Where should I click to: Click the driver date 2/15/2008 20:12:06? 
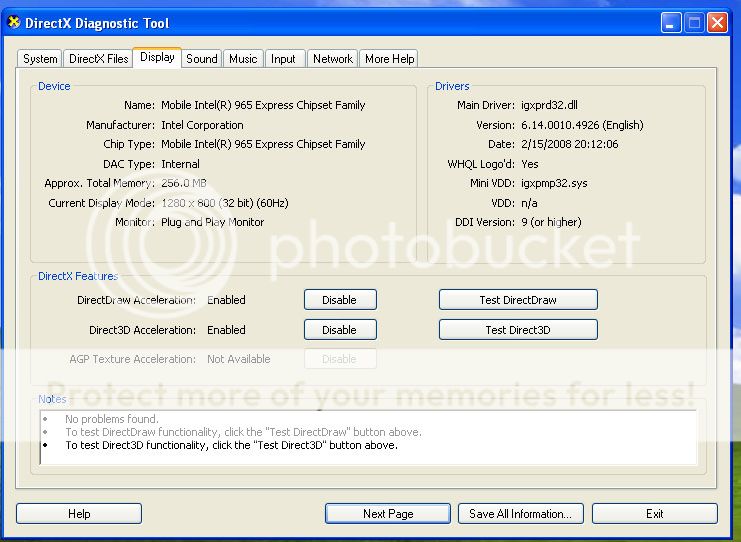(x=569, y=144)
